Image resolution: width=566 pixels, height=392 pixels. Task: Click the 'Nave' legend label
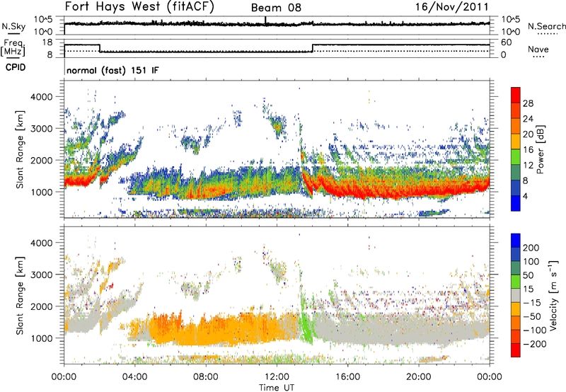[x=538, y=50]
